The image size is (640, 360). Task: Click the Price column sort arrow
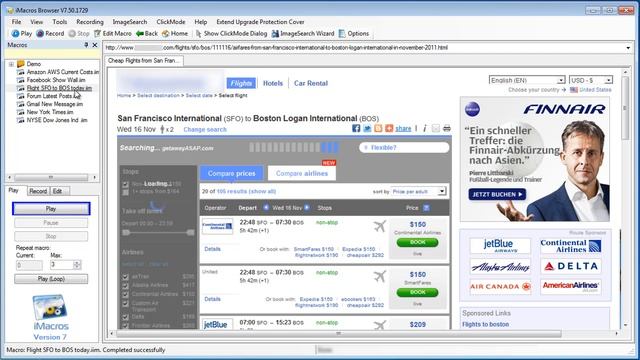426,208
